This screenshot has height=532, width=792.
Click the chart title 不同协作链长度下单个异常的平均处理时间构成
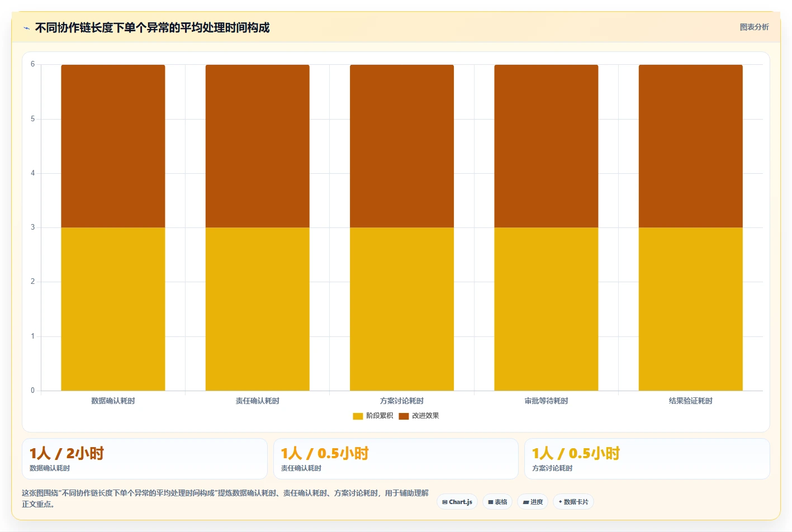click(152, 27)
